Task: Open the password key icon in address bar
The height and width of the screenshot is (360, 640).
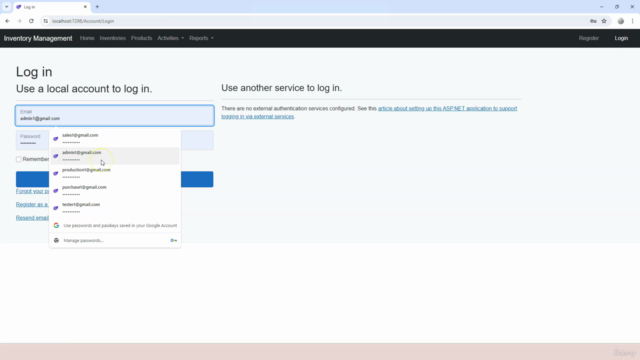Action: (x=593, y=21)
